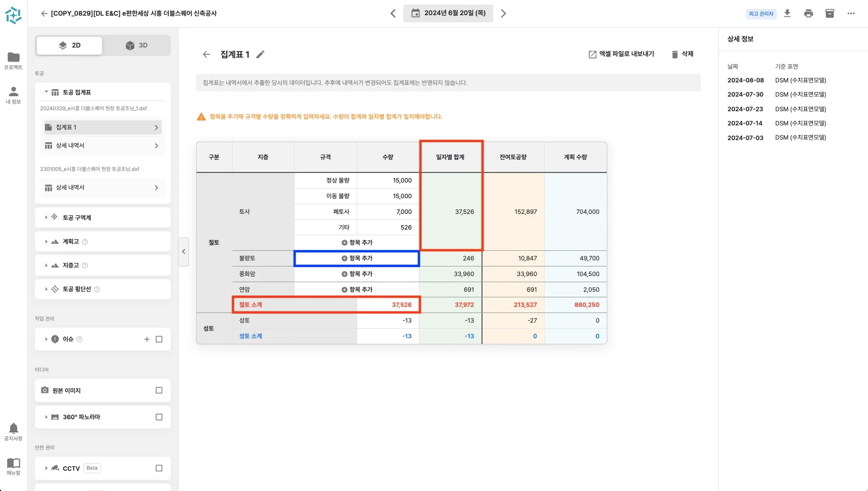
Task: Select 집계표 1 in the sidebar
Action: coord(103,127)
